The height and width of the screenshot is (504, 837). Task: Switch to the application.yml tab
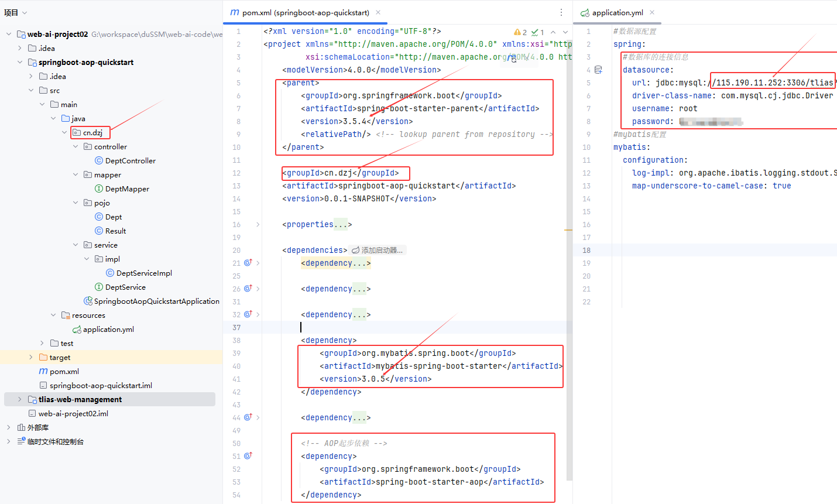click(x=617, y=12)
